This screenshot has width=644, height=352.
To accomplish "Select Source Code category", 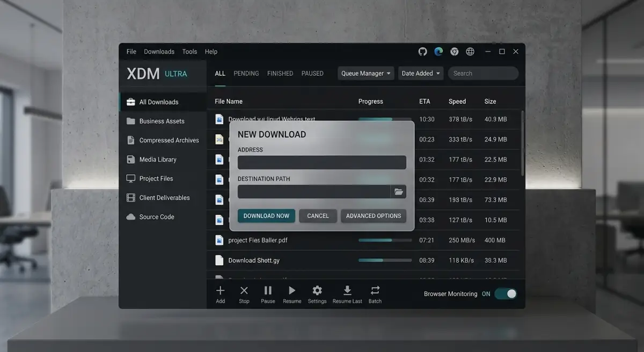I will (x=163, y=217).
